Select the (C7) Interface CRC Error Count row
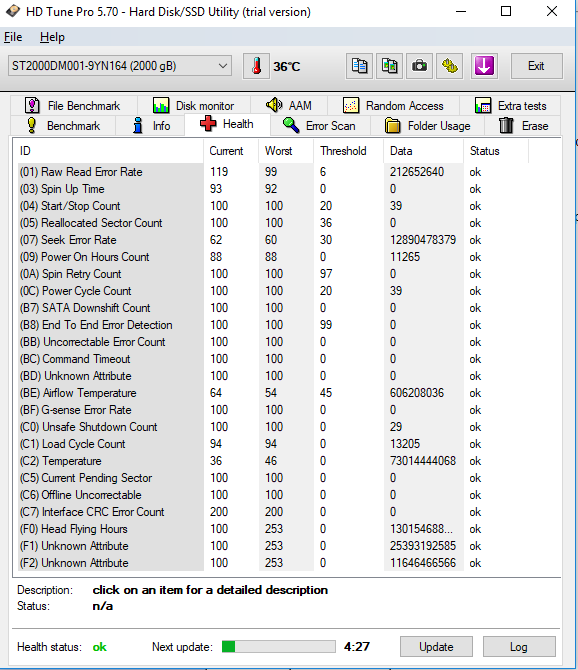The image size is (578, 670). click(x=273, y=512)
